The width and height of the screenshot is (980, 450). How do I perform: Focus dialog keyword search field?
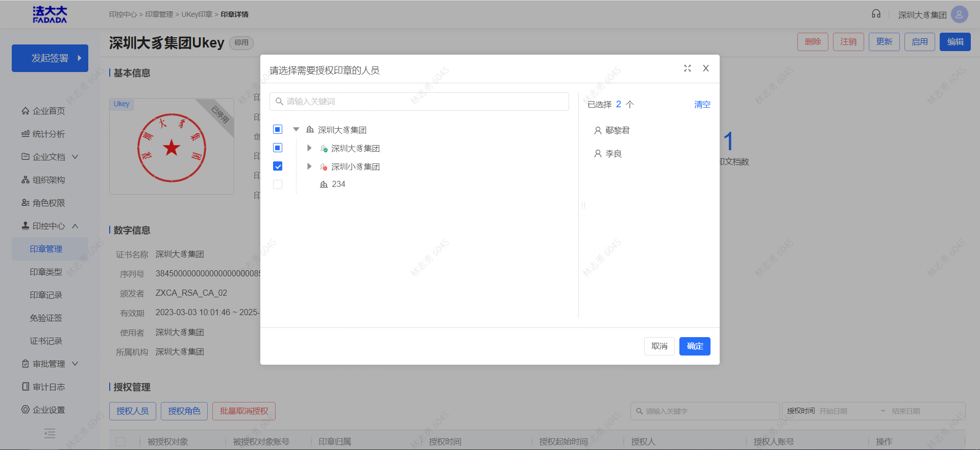419,101
